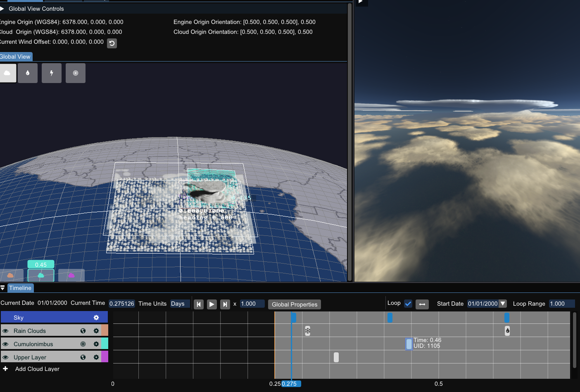The height and width of the screenshot is (392, 580).
Task: Open Upper Layer settings gear
Action: coord(96,357)
